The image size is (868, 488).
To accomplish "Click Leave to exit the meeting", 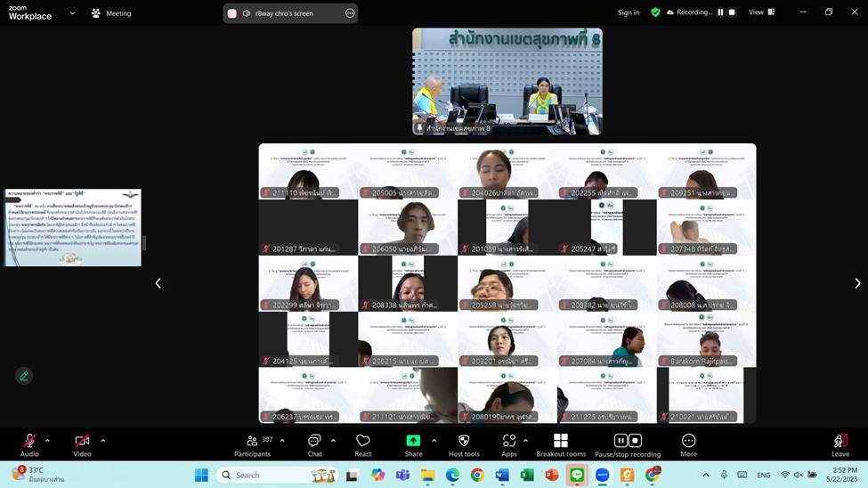I will [840, 443].
